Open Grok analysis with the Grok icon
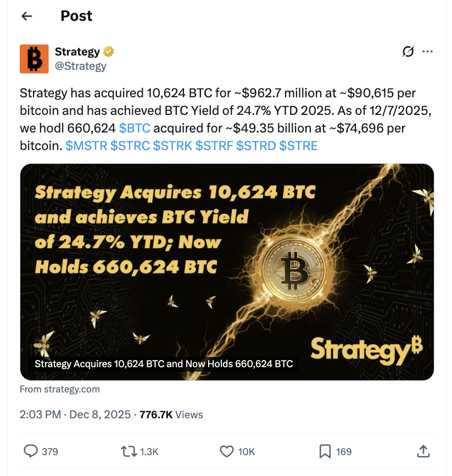This screenshot has height=476, width=452. pos(408,51)
